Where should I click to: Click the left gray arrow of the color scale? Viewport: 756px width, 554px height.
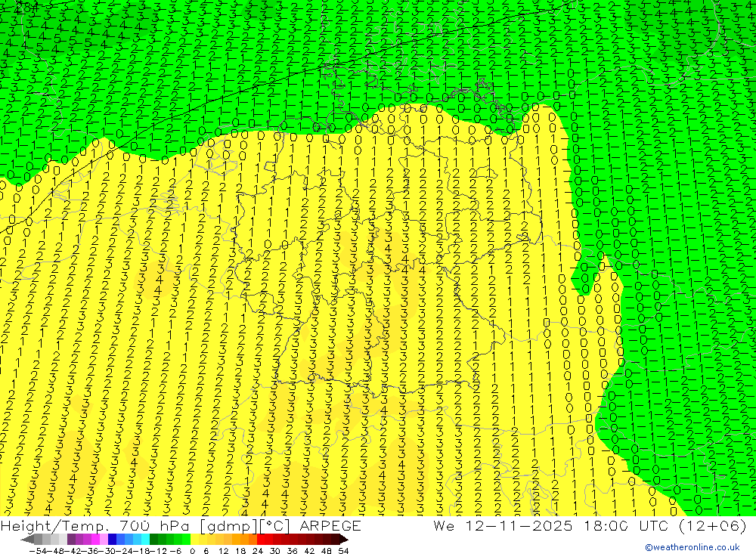[x=27, y=539]
